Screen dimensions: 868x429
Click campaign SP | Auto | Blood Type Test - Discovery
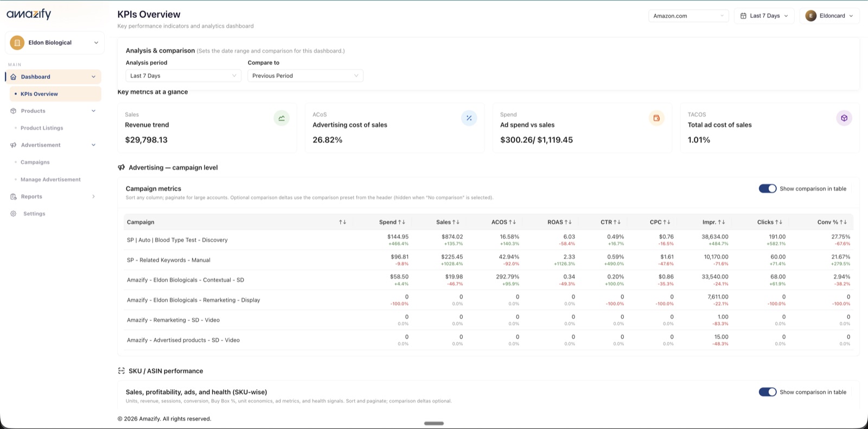point(177,240)
